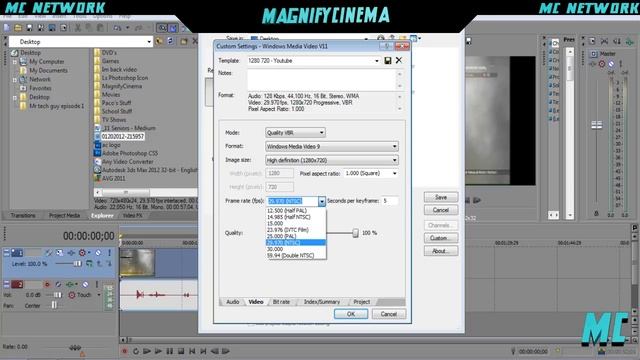
Task: Open automation settings on video track 1
Action: (x=83, y=253)
